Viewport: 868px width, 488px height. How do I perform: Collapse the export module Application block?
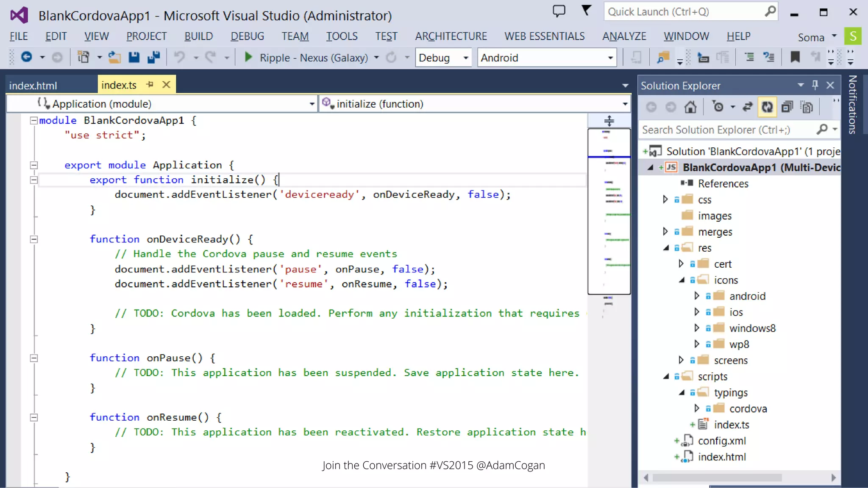point(34,165)
